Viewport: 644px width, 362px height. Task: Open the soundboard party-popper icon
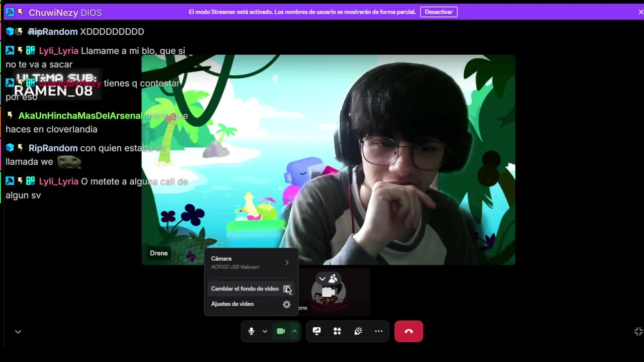coord(358,331)
